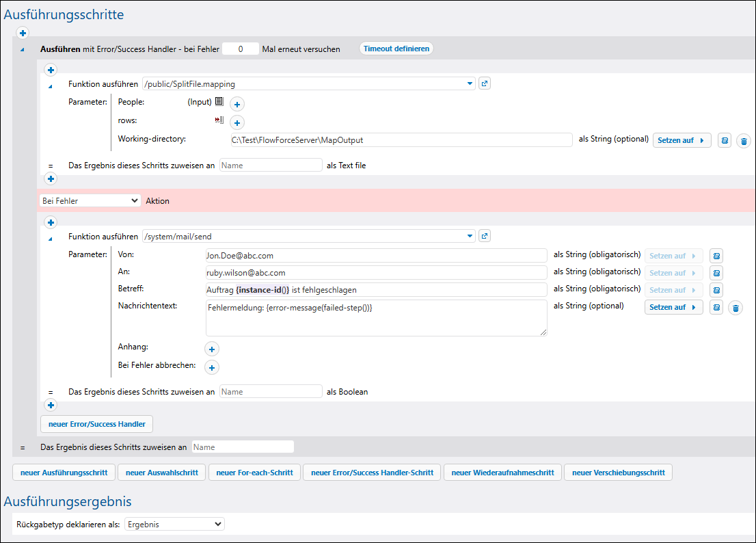Viewport: 756px width, 543px height.
Task: Click the plus icon below the Ausführungsschritte heading
Action: (23, 33)
